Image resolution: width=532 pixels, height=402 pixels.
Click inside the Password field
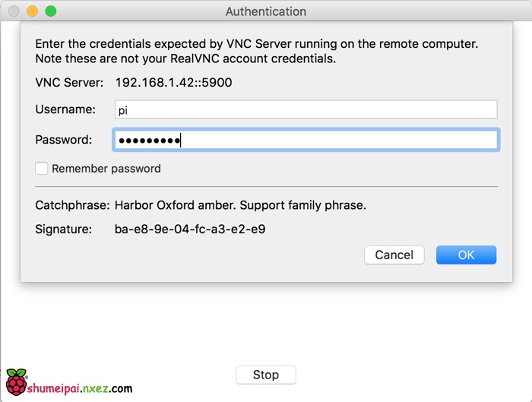click(x=306, y=140)
